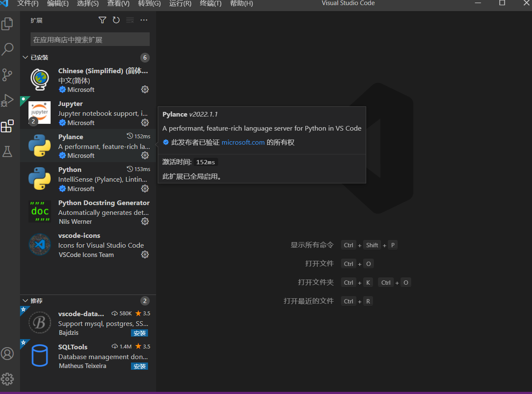
Task: Click the SQLTools extension name
Action: (73, 347)
